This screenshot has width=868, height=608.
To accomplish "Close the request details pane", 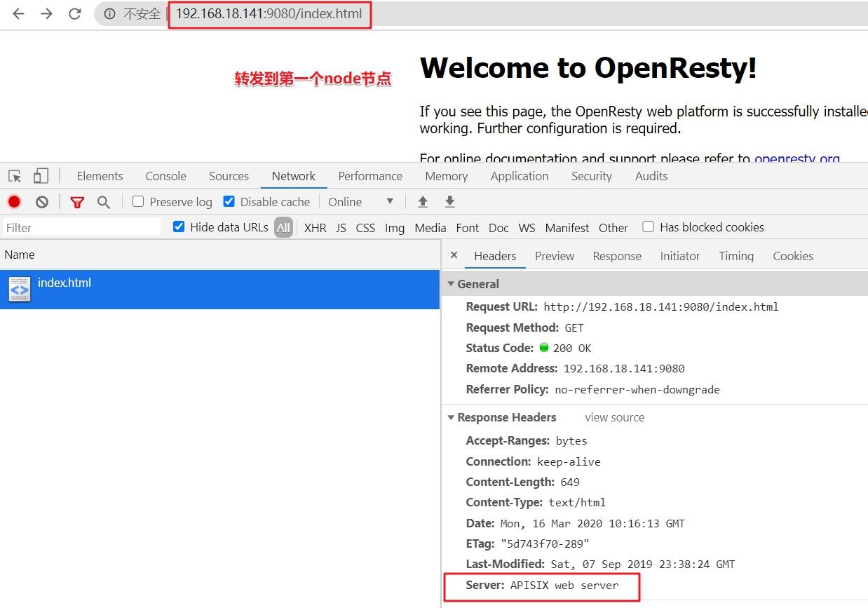I will 454,255.
